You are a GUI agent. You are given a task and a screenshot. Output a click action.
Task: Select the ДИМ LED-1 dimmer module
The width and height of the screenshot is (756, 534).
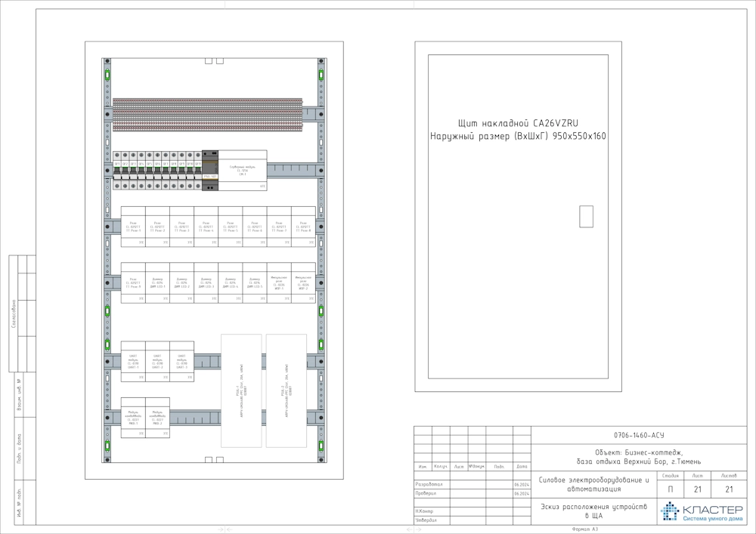[157, 283]
